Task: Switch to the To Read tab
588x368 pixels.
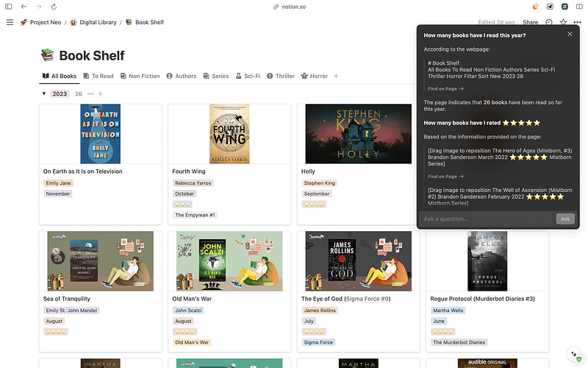Action: coord(98,76)
